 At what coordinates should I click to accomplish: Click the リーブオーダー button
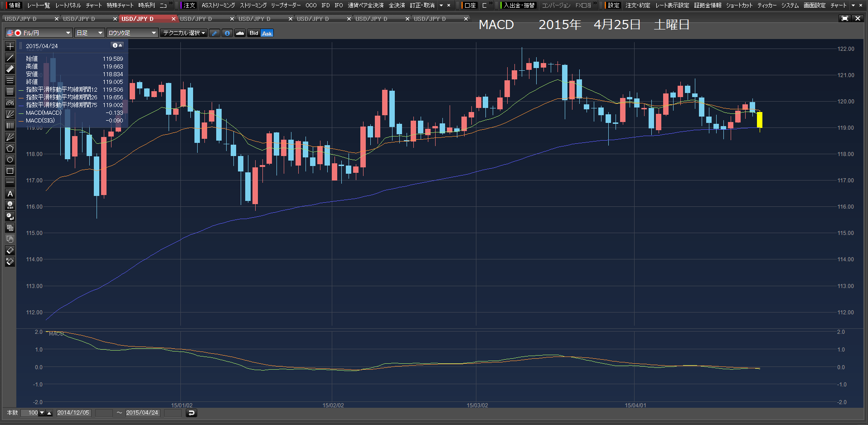click(286, 5)
